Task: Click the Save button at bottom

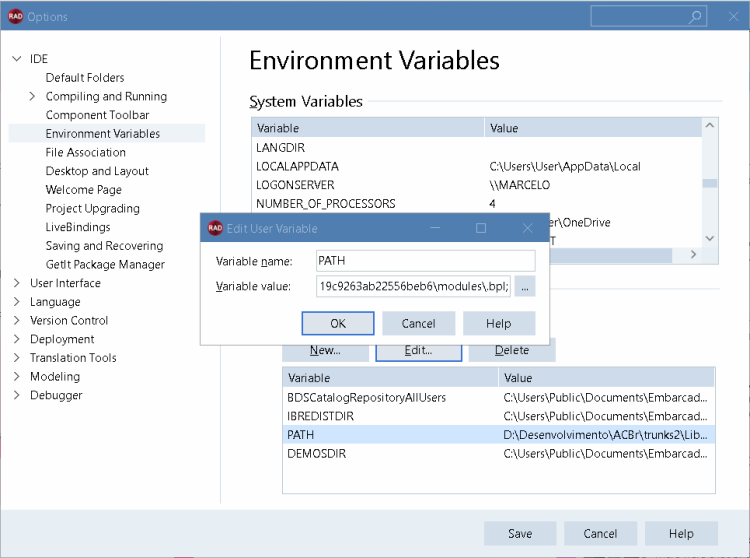Action: pos(520,534)
